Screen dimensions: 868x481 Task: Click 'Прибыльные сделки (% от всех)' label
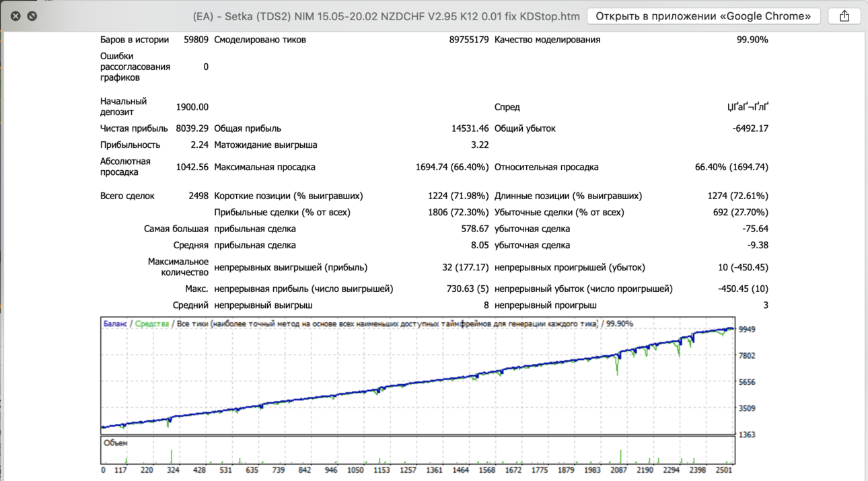[x=282, y=212]
